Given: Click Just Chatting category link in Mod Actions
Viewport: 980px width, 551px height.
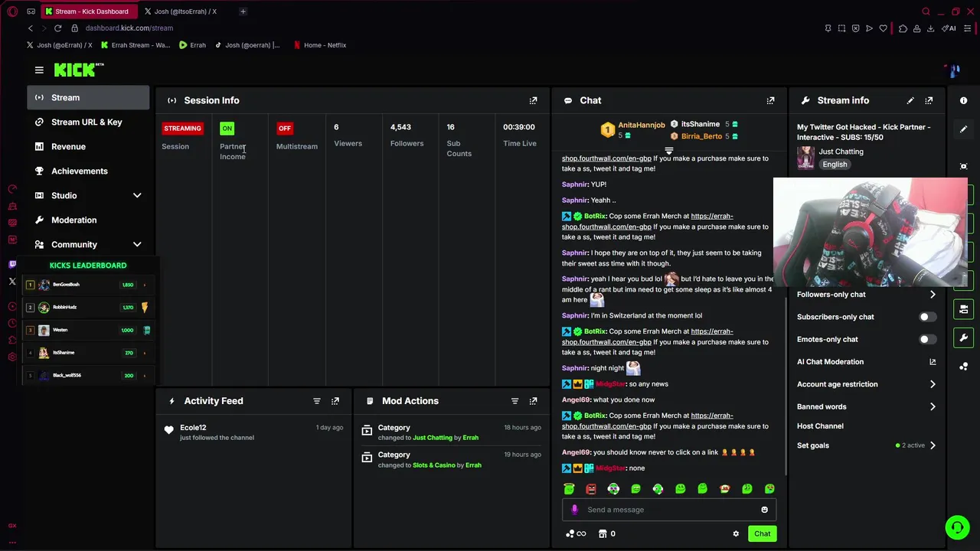Looking at the screenshot, I should (x=433, y=438).
